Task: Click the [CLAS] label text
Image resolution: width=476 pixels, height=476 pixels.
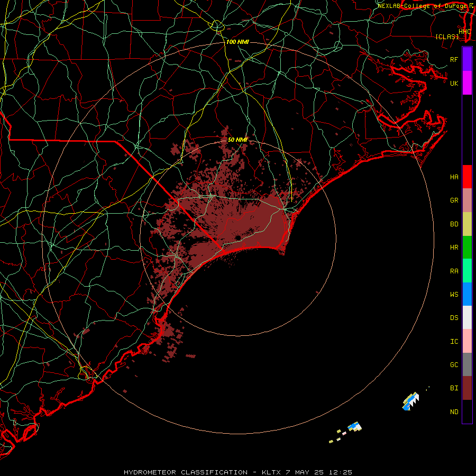Action: [x=447, y=37]
